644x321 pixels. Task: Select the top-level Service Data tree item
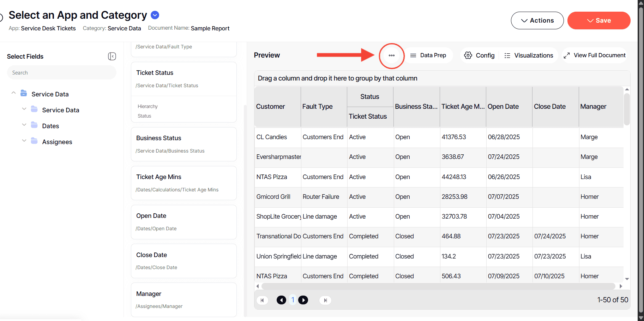[x=50, y=94]
